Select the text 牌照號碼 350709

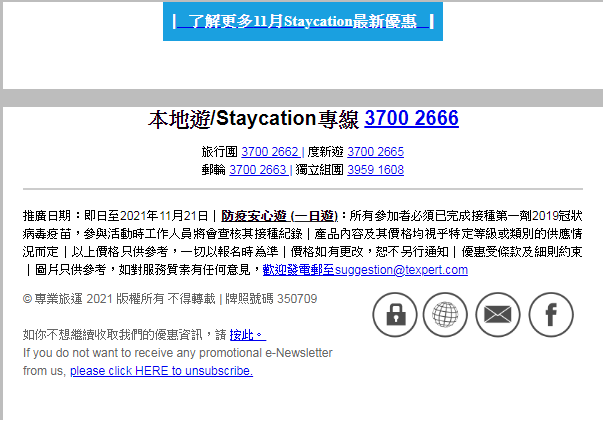(271, 299)
